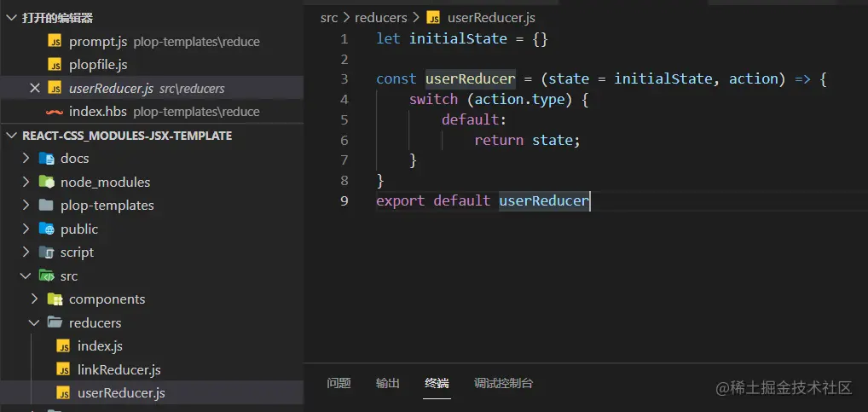
Task: Click the components folder icon
Action: point(55,299)
